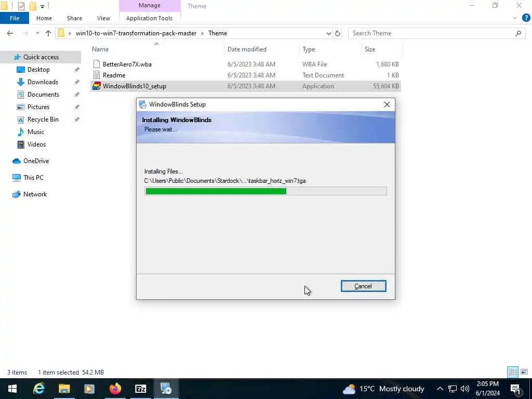Open the recent locations dropdown
532x399 pixels.
(x=37, y=33)
